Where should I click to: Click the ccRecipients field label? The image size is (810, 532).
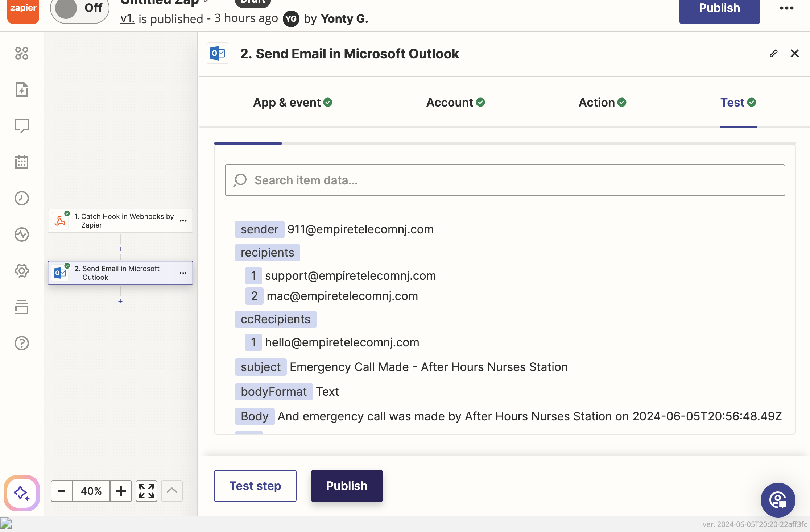[x=276, y=319]
